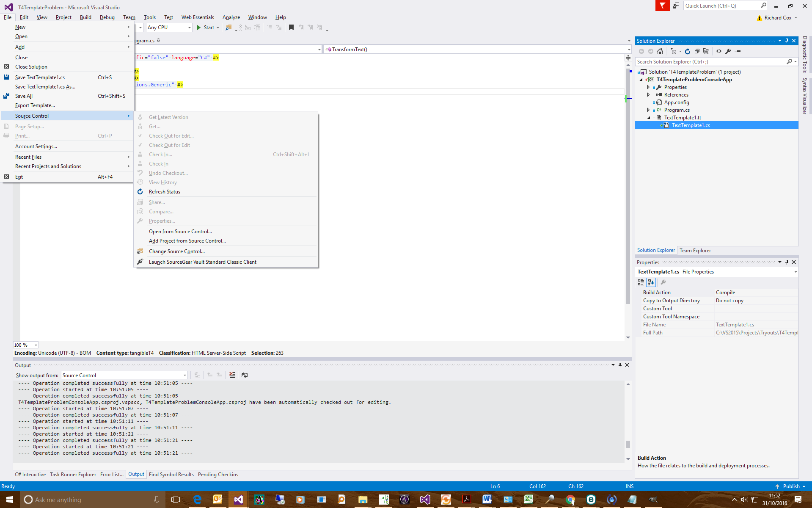This screenshot has width=812, height=508.
Task: Click the search magnifier in Solution Explorer
Action: click(789, 62)
